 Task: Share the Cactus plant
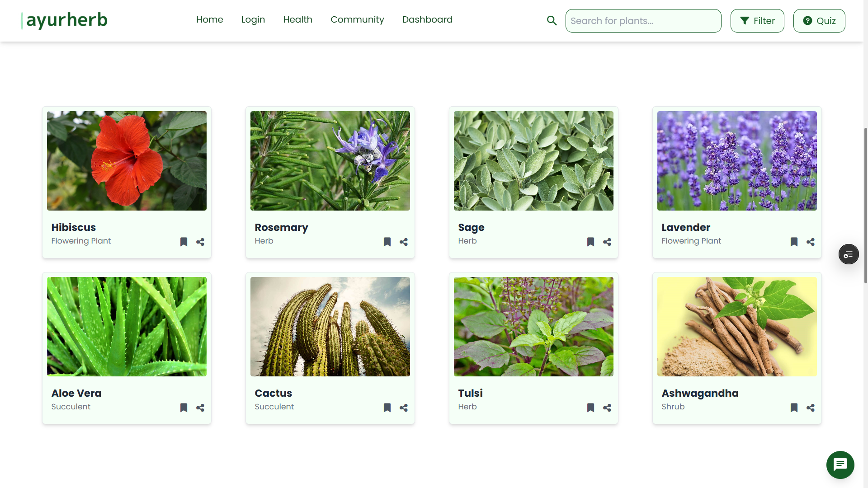coord(403,408)
